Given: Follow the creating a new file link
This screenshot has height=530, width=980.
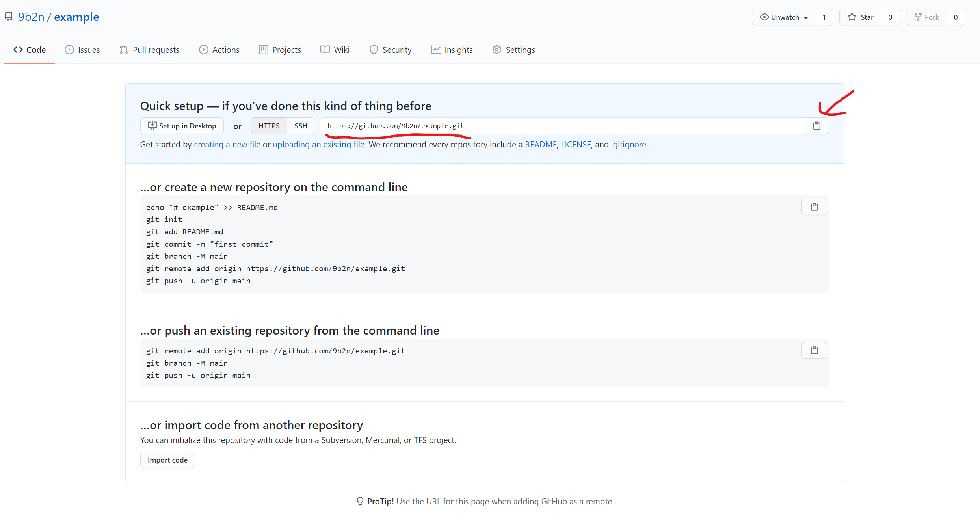Looking at the screenshot, I should 227,145.
